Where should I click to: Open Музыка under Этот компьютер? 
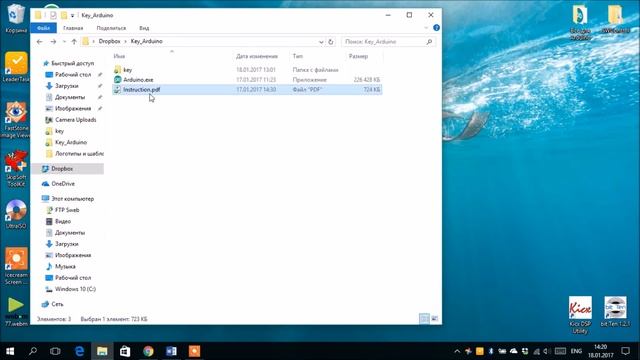click(65, 267)
